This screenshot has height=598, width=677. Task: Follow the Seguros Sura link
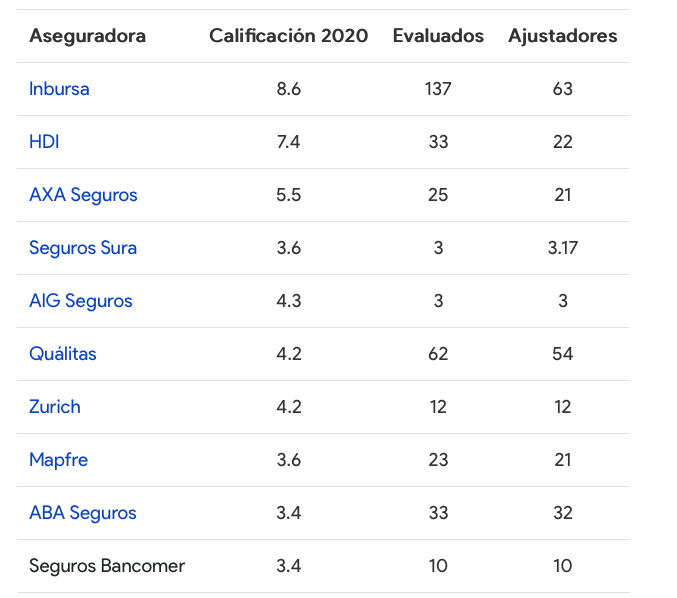[83, 248]
